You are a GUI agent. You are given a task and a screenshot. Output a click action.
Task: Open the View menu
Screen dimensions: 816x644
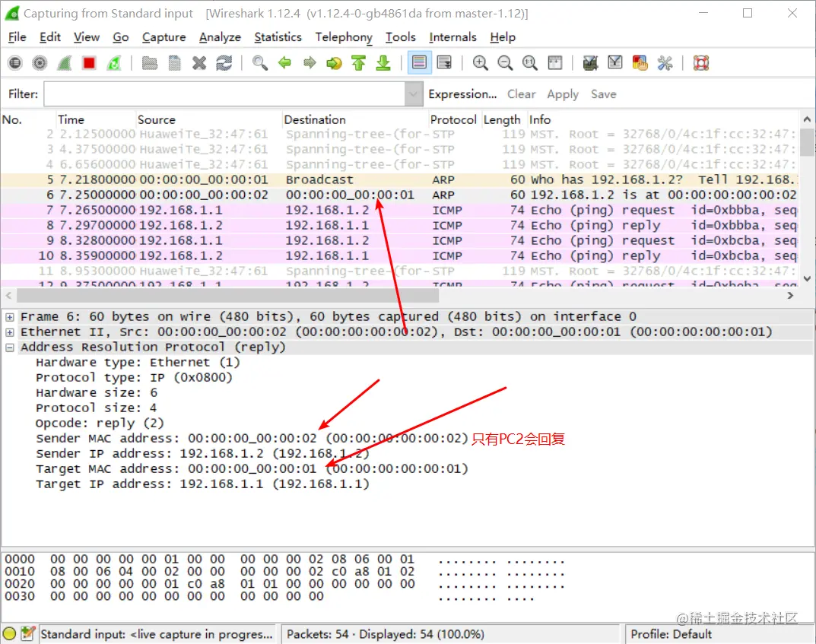87,37
